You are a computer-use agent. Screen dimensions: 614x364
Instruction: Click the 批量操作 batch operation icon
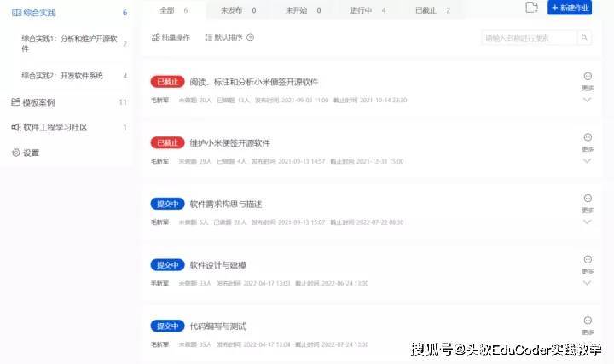155,38
